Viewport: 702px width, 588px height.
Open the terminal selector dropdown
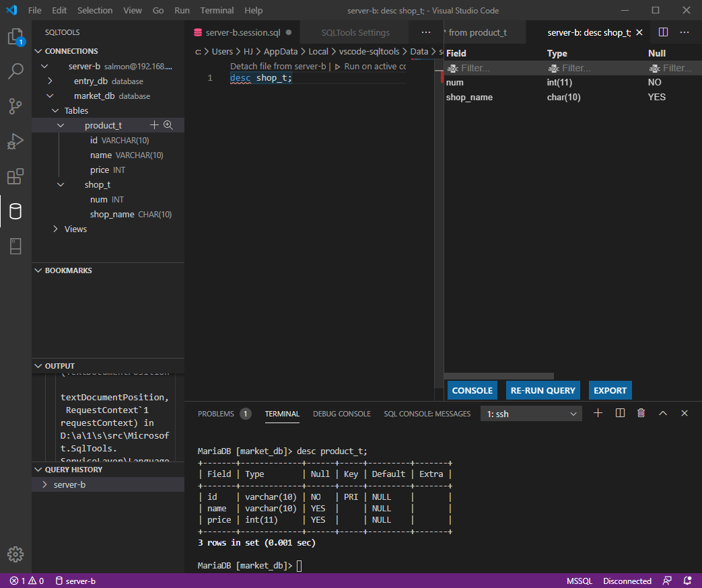[532, 414]
